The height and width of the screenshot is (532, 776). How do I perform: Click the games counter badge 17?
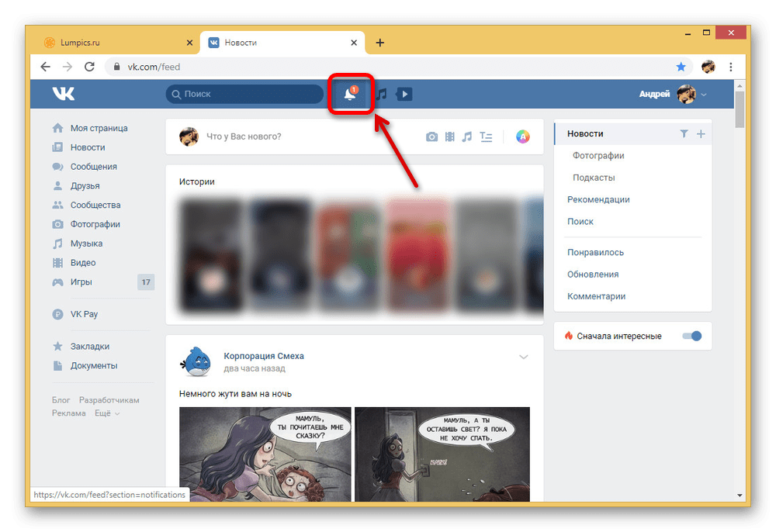146,282
